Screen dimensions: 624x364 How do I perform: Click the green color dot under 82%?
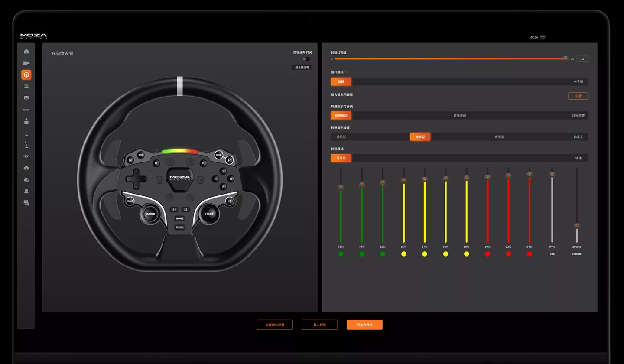pyautogui.click(x=383, y=254)
